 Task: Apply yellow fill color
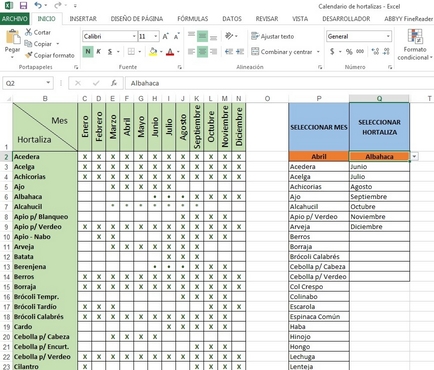click(153, 52)
